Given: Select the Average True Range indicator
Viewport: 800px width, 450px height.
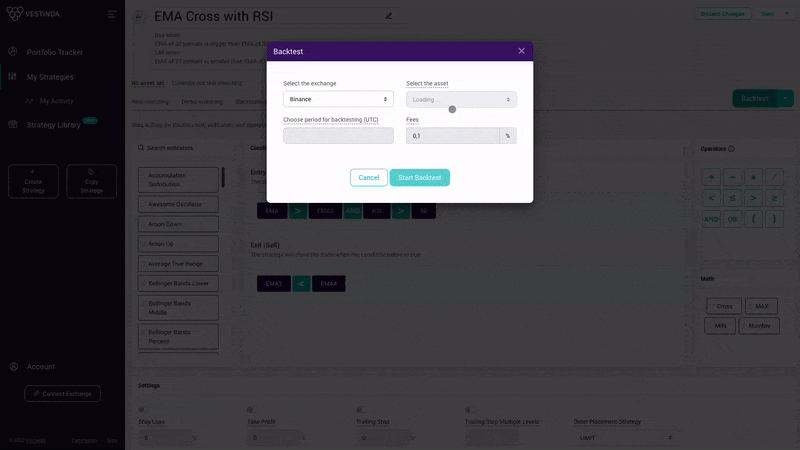Looking at the screenshot, I should pos(178,264).
